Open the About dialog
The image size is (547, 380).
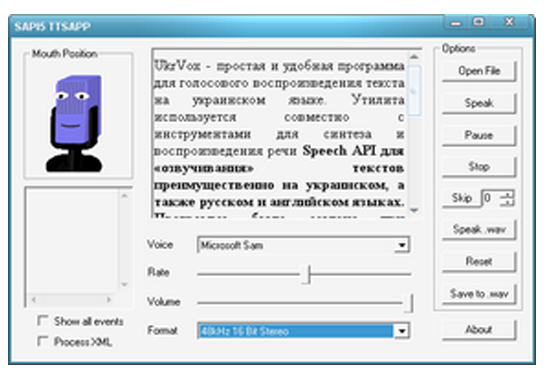pyautogui.click(x=479, y=330)
